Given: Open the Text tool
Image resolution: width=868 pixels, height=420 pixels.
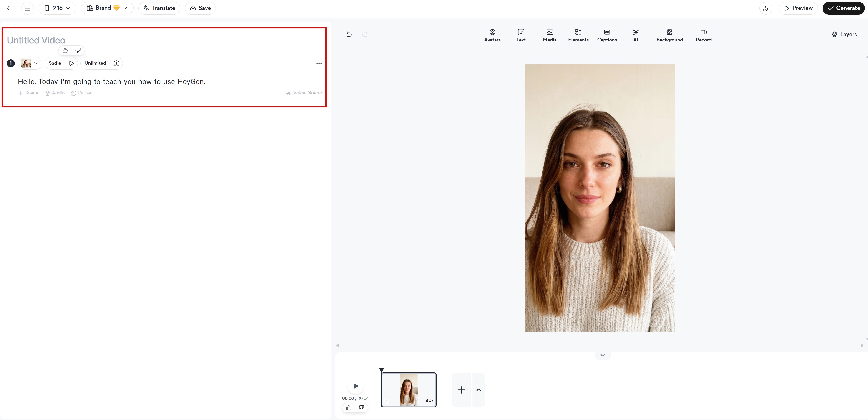Looking at the screenshot, I should (521, 35).
